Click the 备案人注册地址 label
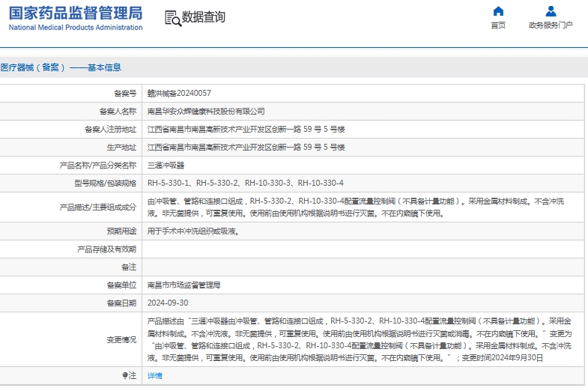The width and height of the screenshot is (588, 388). (x=111, y=130)
